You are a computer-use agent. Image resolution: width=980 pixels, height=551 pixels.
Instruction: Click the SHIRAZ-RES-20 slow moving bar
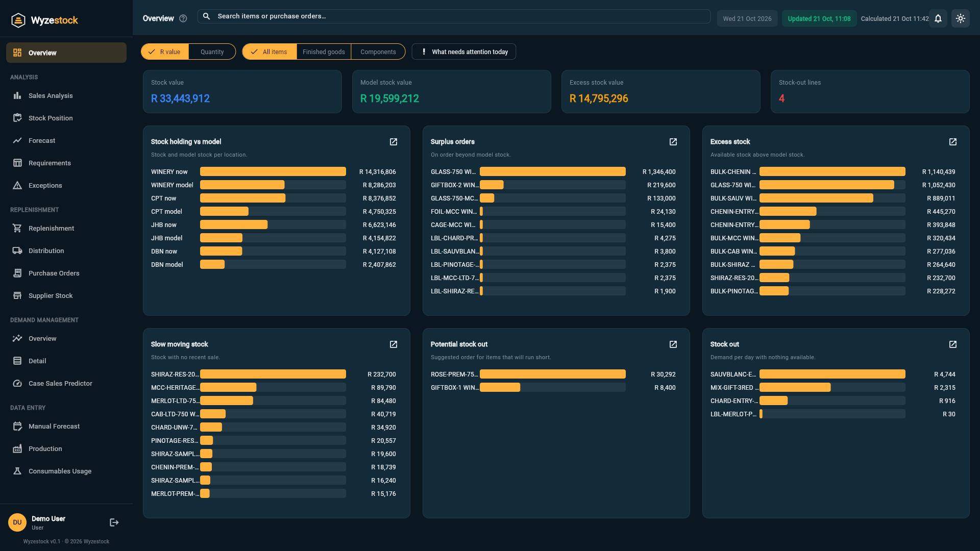pos(273,374)
